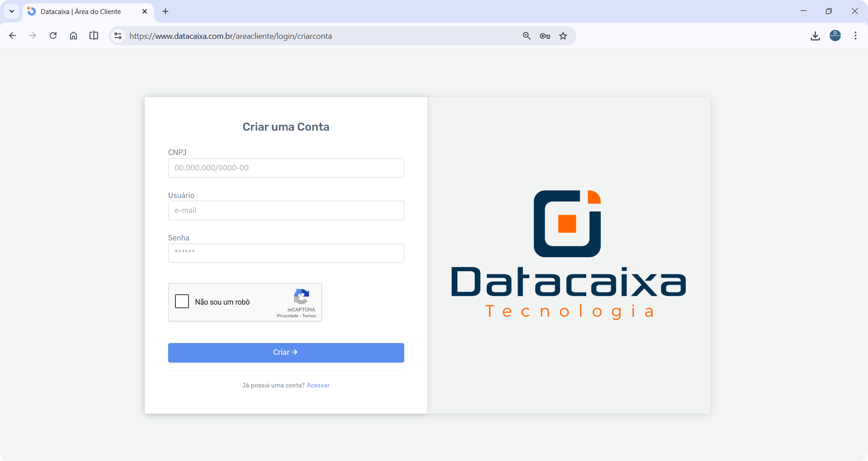Image resolution: width=868 pixels, height=461 pixels.
Task: Click the browser back navigation arrow
Action: pyautogui.click(x=13, y=36)
